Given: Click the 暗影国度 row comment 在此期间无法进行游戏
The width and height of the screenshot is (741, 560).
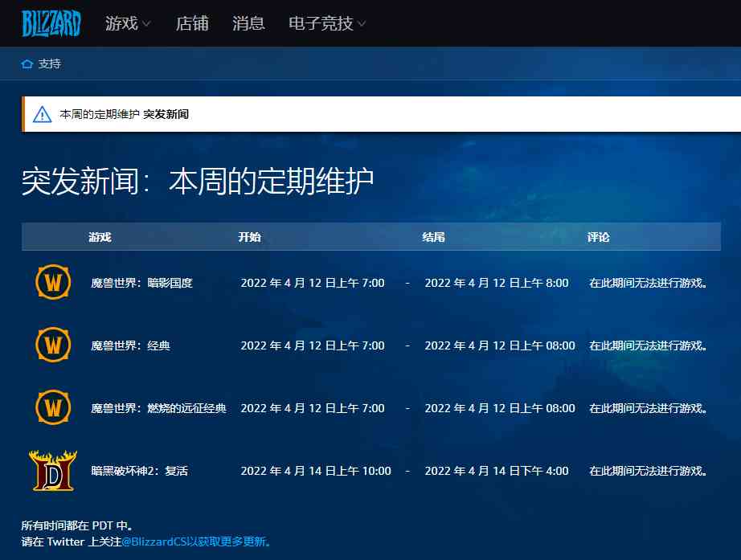Looking at the screenshot, I should click(x=648, y=283).
